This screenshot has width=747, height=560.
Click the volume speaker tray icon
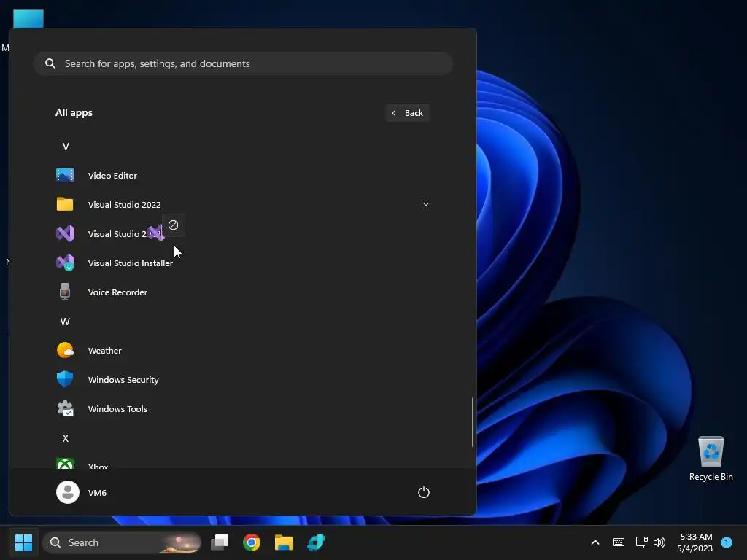coord(659,542)
